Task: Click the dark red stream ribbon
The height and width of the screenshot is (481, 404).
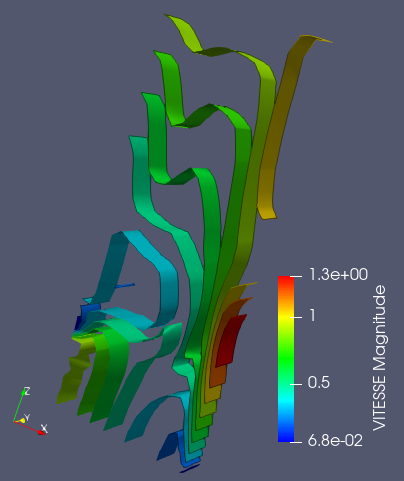Action: pyautogui.click(x=231, y=341)
